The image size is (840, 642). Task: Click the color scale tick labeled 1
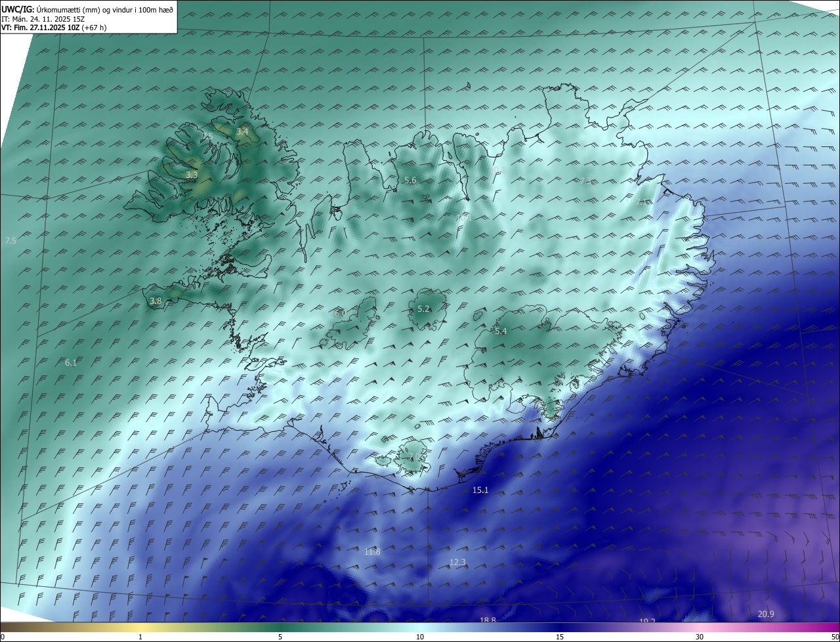[140, 637]
